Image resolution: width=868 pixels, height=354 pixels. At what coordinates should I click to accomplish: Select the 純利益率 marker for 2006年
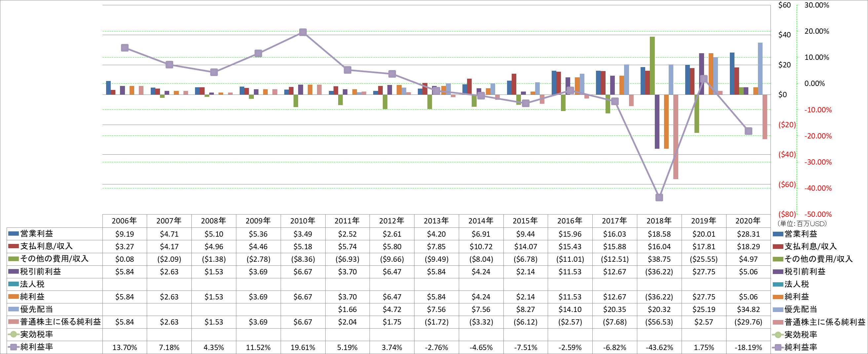tap(125, 48)
